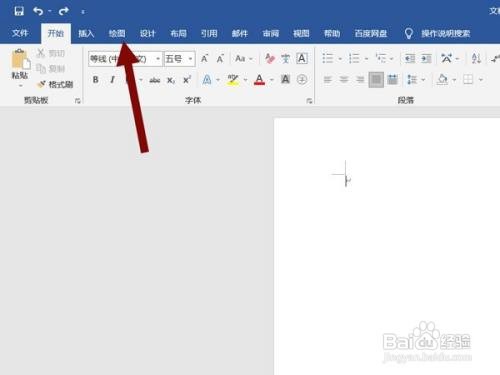Open the 邮件 (Mailings) tab
The image size is (500, 375).
[240, 33]
